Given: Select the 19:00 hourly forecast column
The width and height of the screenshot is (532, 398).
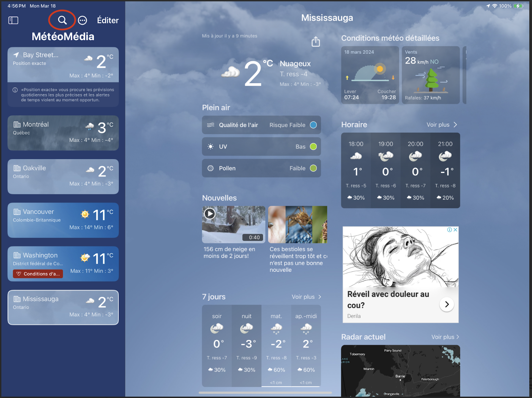Looking at the screenshot, I should (x=386, y=170).
